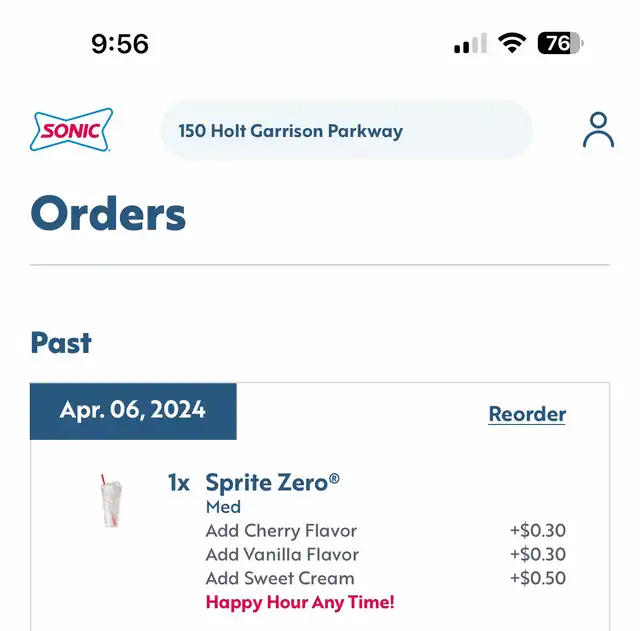Select the Apr. 06, 2024 order date tab

pos(133,411)
